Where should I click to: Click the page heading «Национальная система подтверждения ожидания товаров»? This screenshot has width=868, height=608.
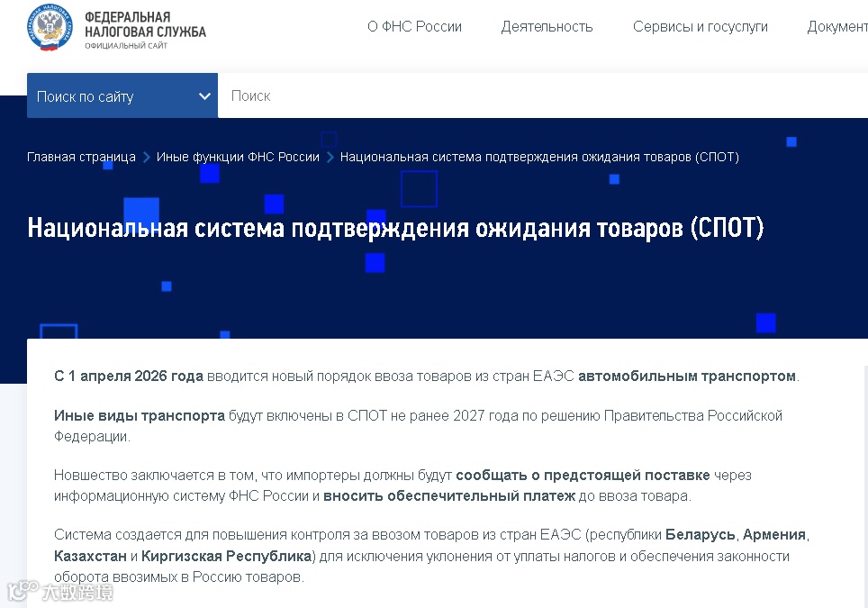pos(396,228)
